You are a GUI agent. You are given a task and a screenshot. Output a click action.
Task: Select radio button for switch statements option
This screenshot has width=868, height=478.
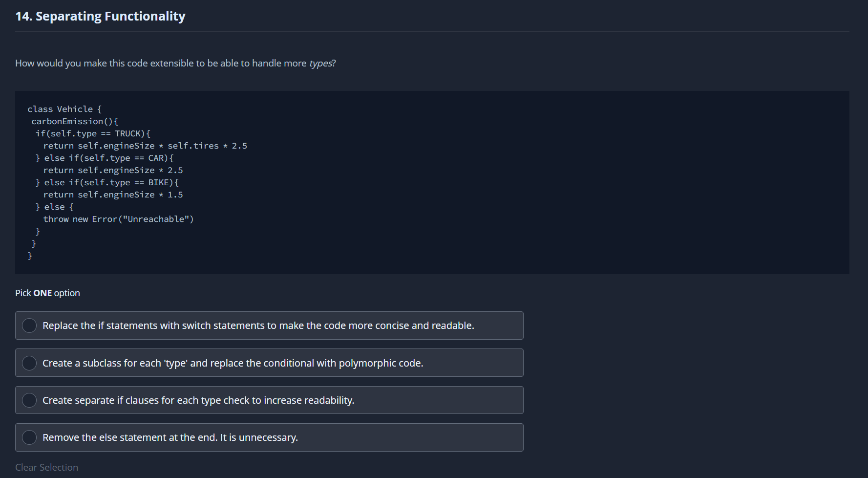point(29,326)
